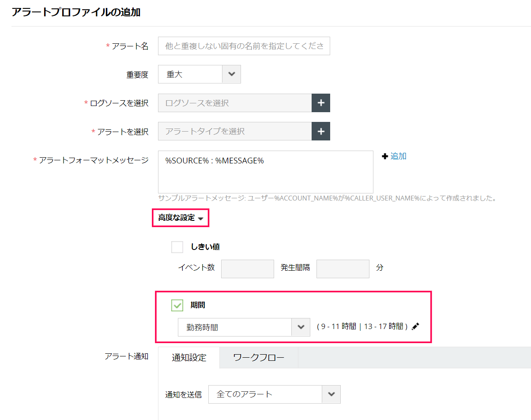Screen dimensions: 531x420
Task: Click the pencil icon to edit 勤務時間 hours
Action: coord(415,327)
